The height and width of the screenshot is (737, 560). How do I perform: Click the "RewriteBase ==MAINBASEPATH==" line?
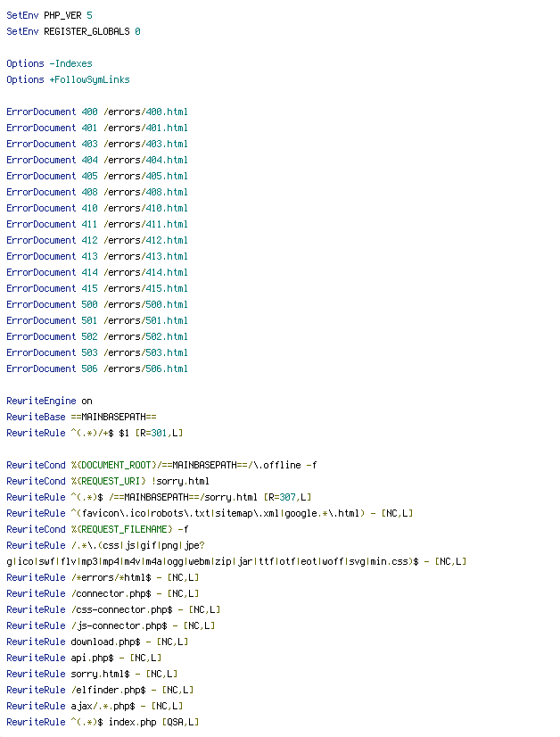point(81,417)
